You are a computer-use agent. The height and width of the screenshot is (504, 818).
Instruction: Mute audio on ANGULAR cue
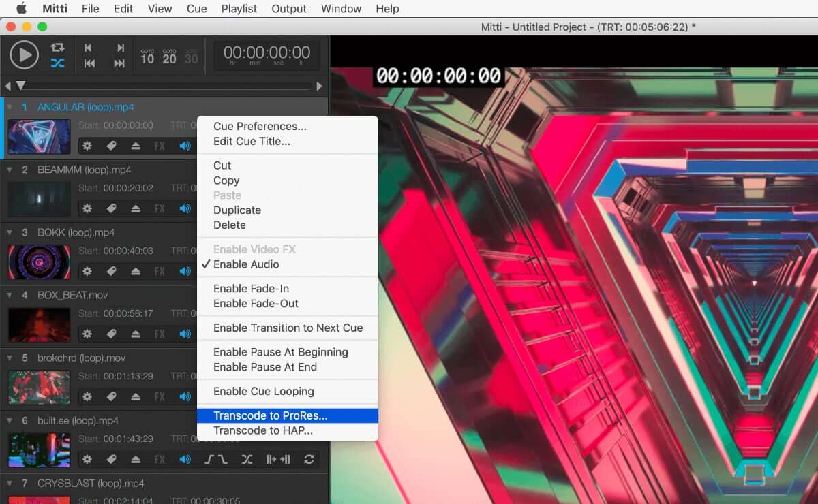pyautogui.click(x=185, y=146)
